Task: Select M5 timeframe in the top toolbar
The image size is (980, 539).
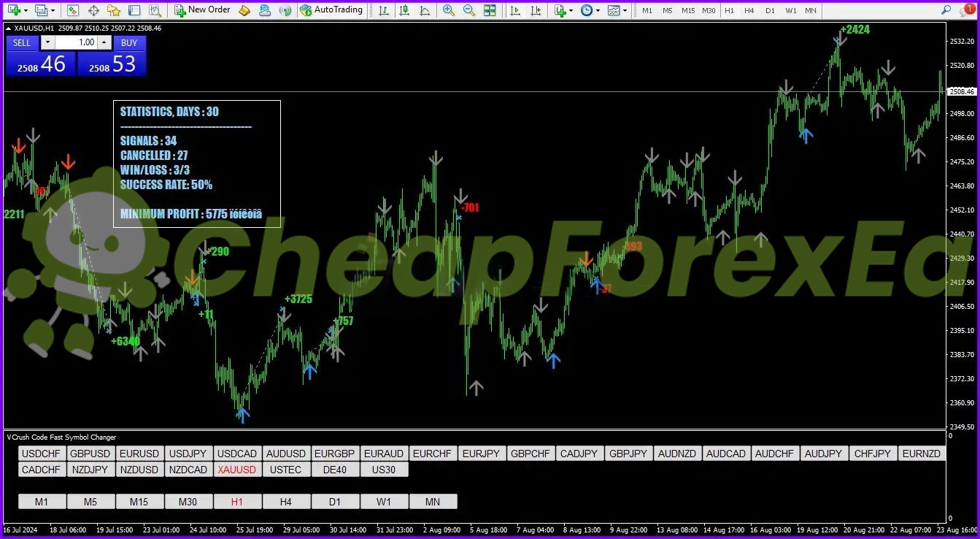Action: point(668,10)
